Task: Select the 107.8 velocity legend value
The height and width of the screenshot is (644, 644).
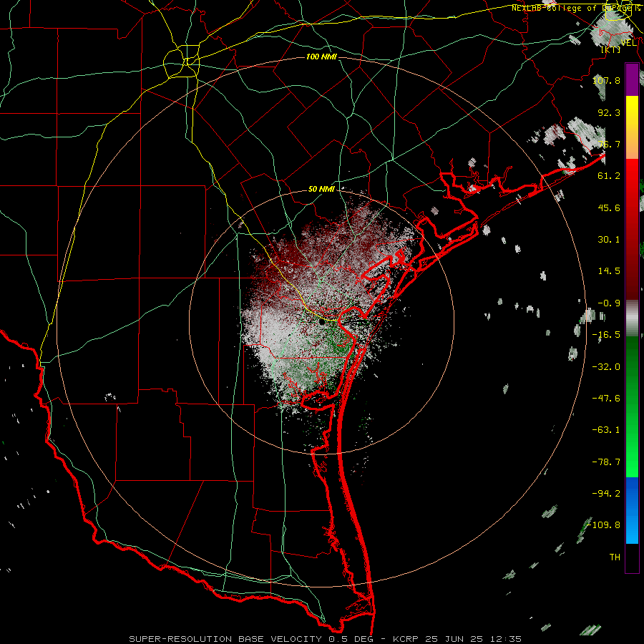Action: tap(606, 80)
